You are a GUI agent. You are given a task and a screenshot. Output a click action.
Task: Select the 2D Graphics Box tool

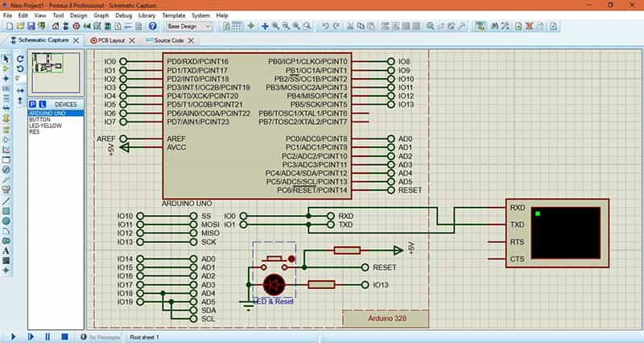(x=6, y=211)
